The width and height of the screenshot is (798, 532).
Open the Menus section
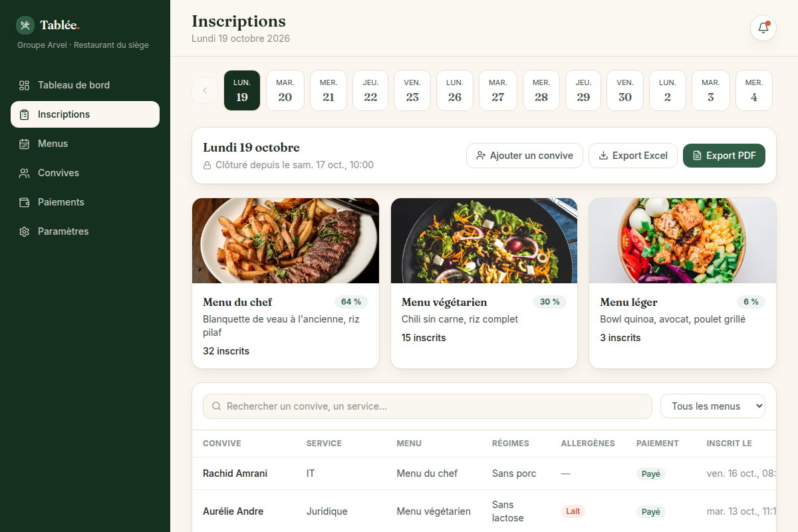click(85, 144)
